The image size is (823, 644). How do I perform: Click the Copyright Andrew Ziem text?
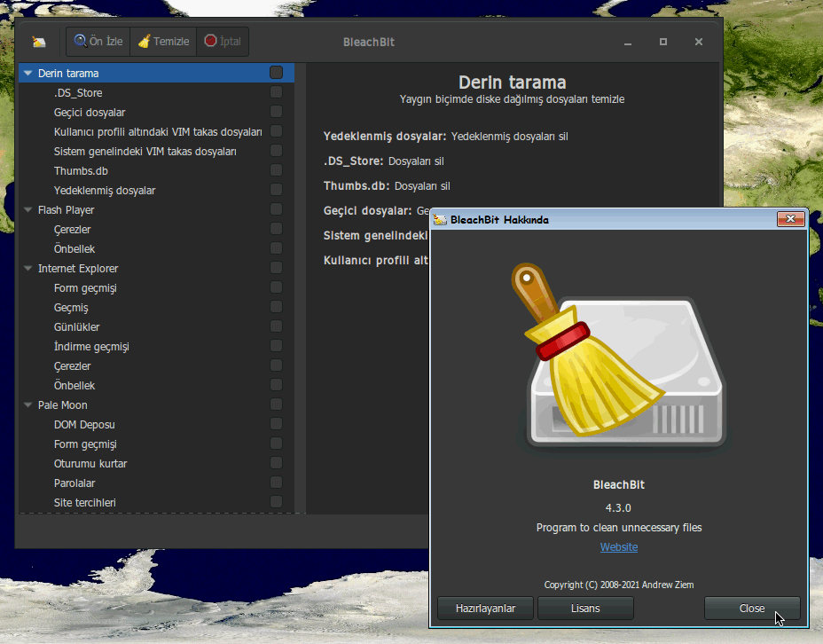[x=619, y=585]
